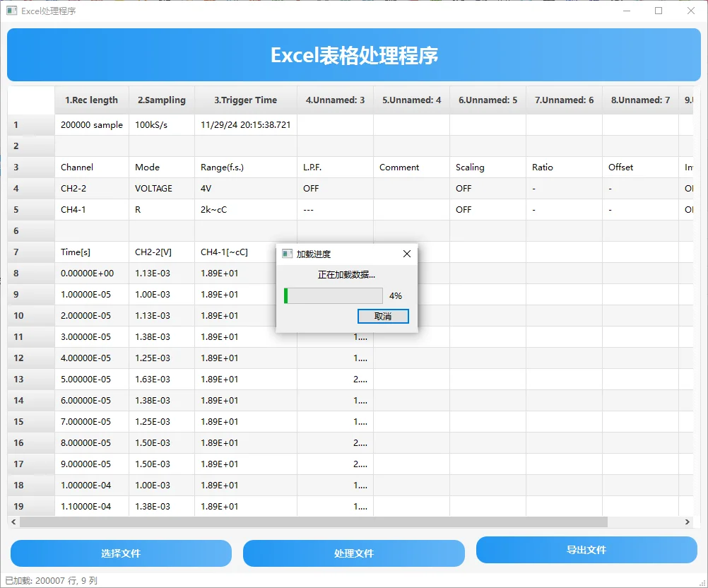Click the progress bar showing 4%
Viewport: 708px width, 588px height.
pos(333,295)
